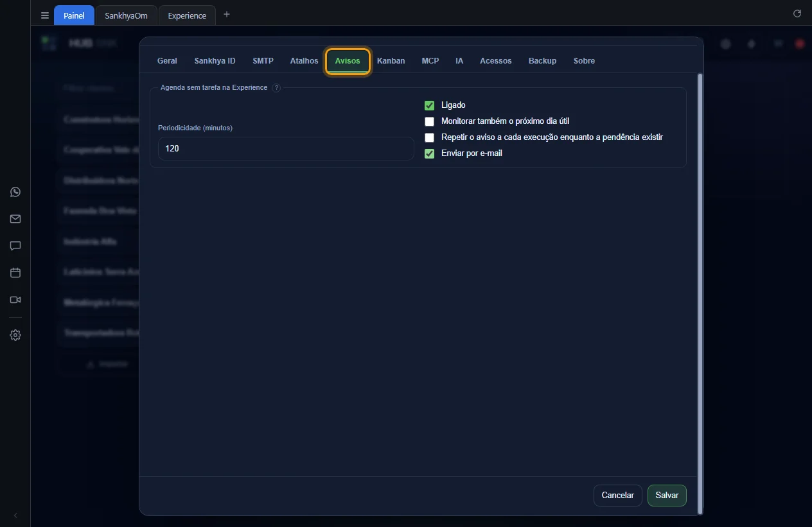Open the settings gear in the sidebar

15,335
